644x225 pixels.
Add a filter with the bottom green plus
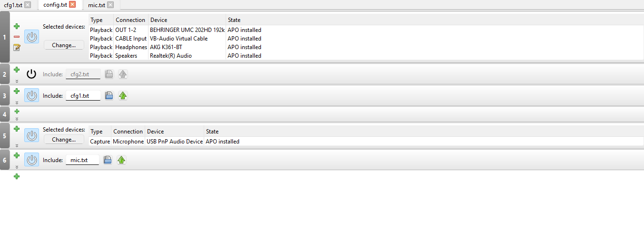click(17, 176)
